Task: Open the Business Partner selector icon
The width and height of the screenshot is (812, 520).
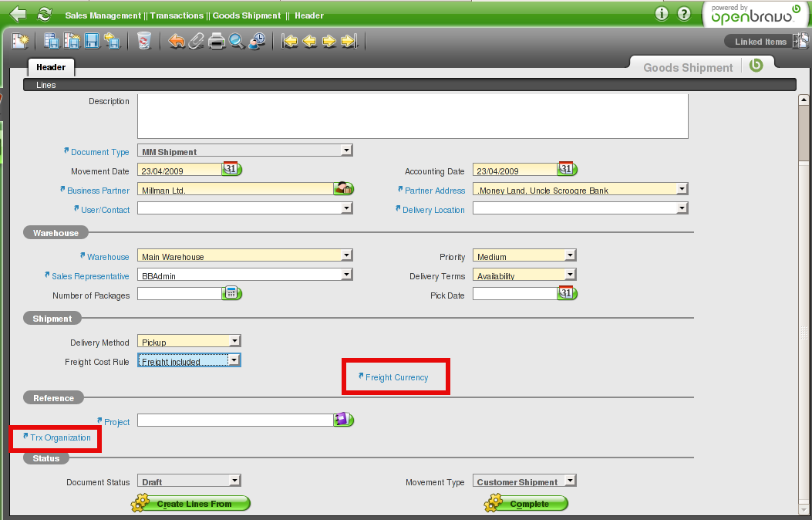Action: [x=342, y=188]
